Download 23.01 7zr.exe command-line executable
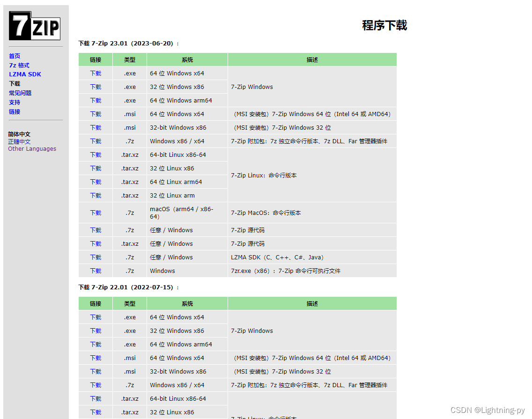 [x=96, y=271]
